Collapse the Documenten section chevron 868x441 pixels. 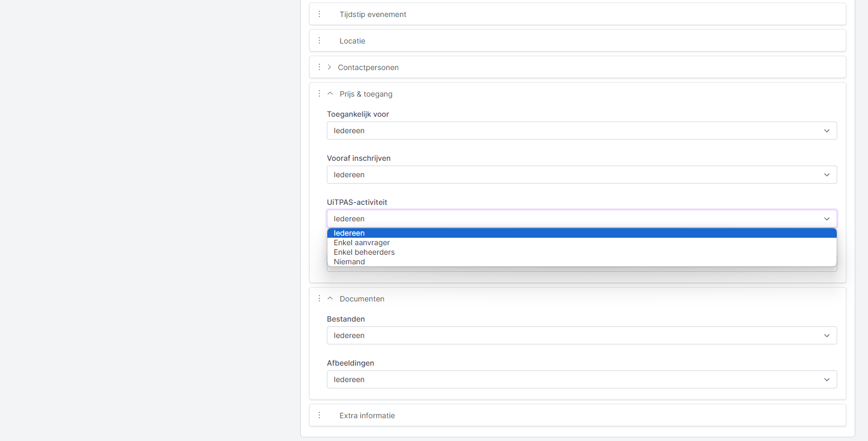(330, 299)
